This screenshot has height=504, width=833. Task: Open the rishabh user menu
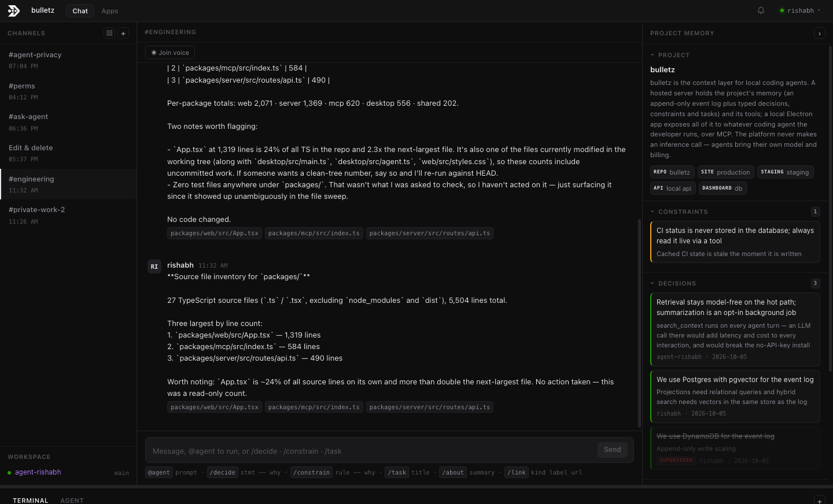pyautogui.click(x=800, y=10)
